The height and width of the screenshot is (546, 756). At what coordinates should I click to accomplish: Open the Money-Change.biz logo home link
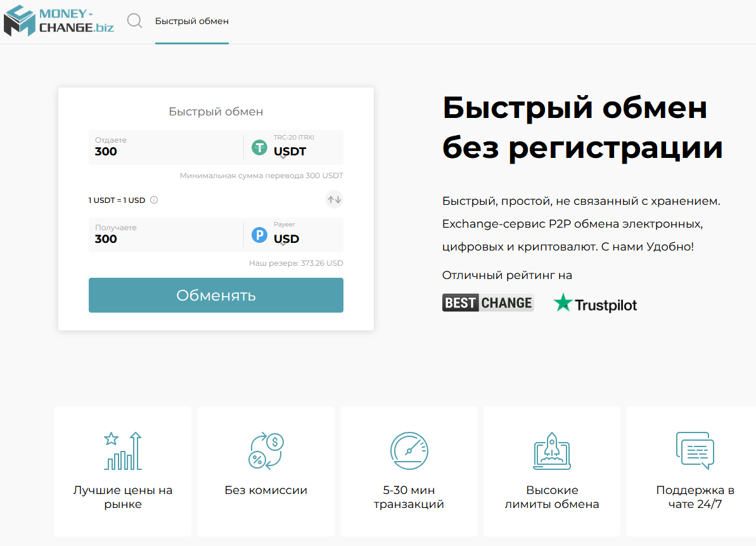(x=59, y=21)
